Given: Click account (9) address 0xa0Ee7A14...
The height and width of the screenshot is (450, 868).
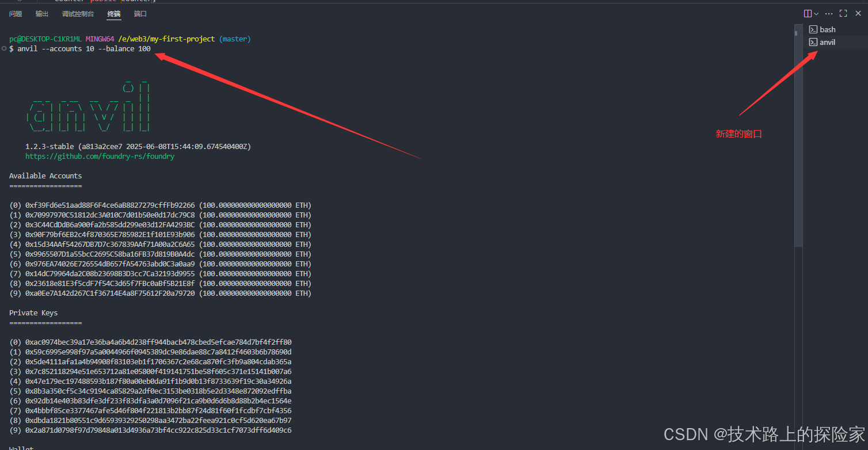Looking at the screenshot, I should coord(110,293).
